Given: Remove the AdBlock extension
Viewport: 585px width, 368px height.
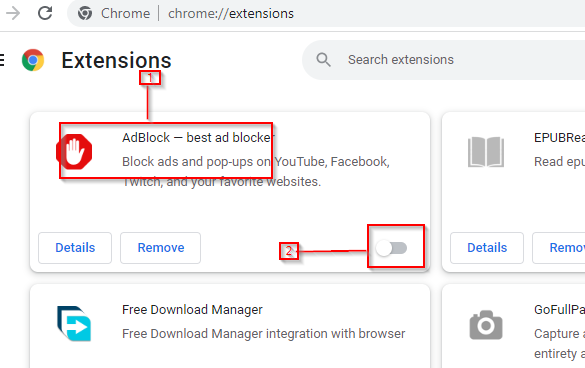Looking at the screenshot, I should coord(160,248).
